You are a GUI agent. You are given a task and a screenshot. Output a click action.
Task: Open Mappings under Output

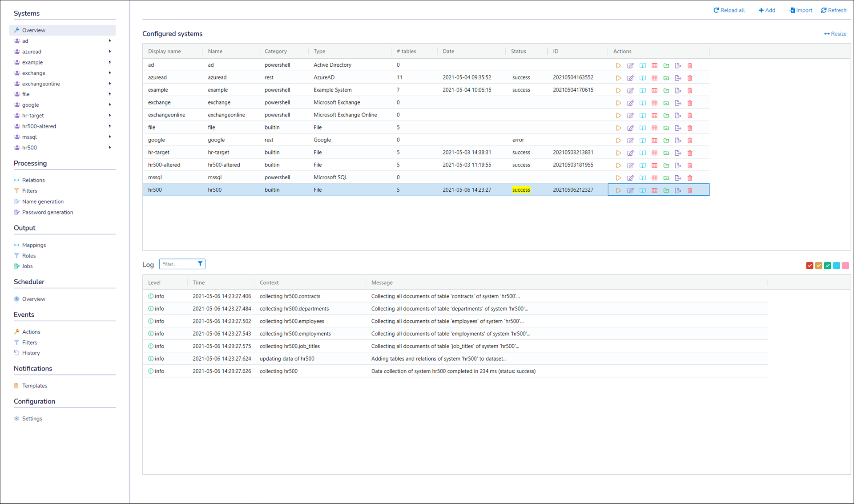34,245
